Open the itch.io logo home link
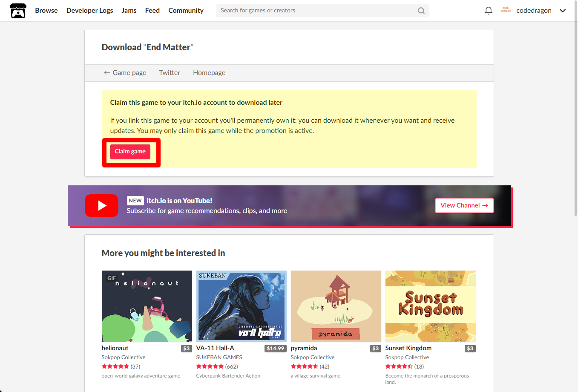The height and width of the screenshot is (392, 578). [18, 11]
